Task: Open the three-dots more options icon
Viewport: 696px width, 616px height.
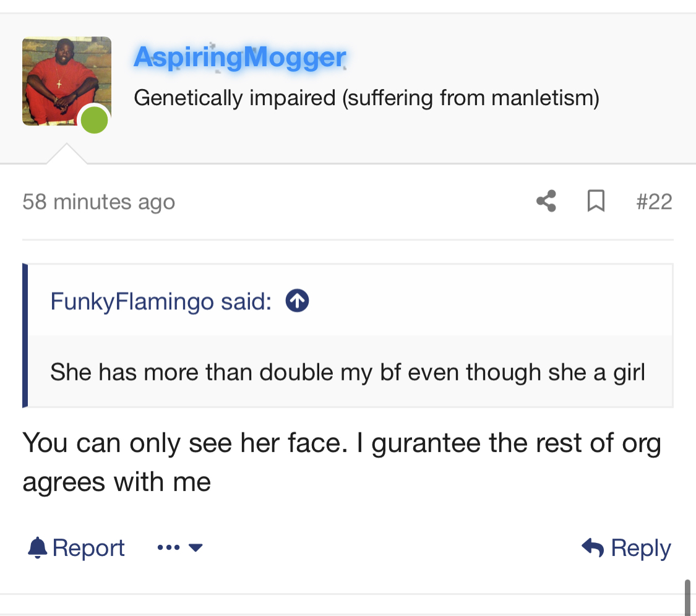Action: point(169,547)
